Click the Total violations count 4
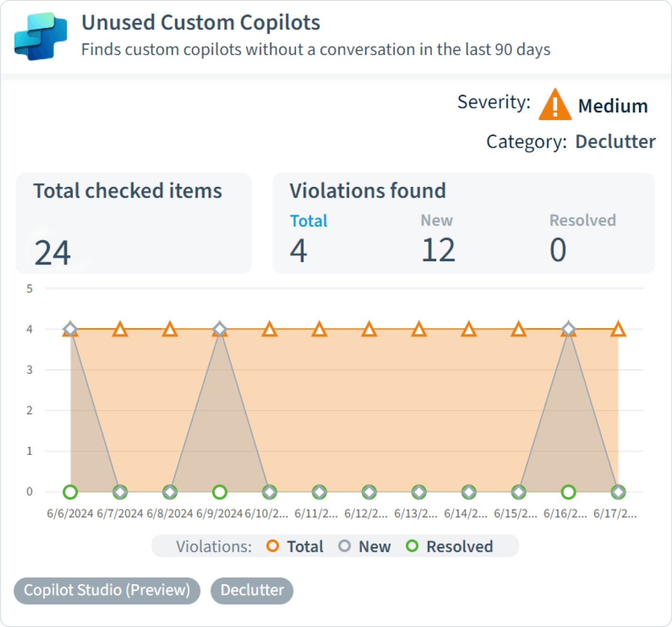672x627 pixels. pyautogui.click(x=298, y=250)
